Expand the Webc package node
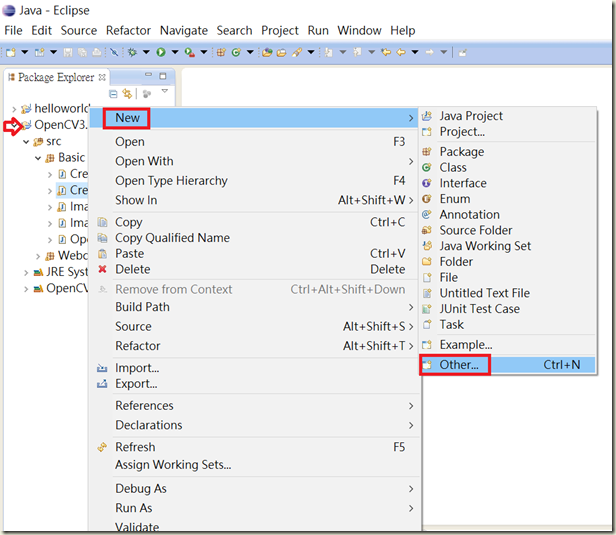This screenshot has height=535, width=616. (x=38, y=257)
